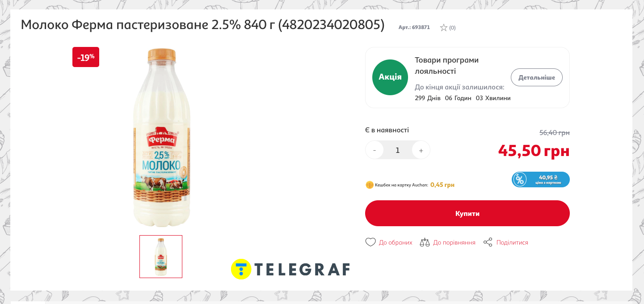Decrease quantity with the minus button
Image resolution: width=644 pixels, height=304 pixels.
[375, 150]
